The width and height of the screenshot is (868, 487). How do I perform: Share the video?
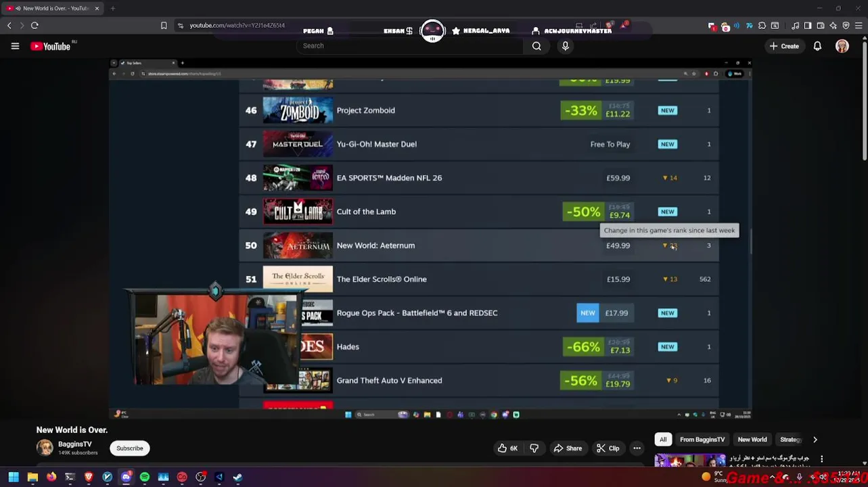click(568, 448)
